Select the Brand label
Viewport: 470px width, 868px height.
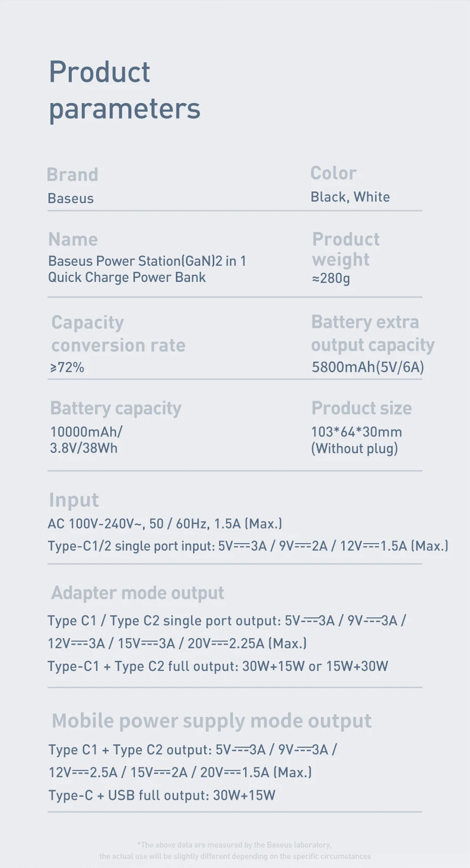point(72,175)
